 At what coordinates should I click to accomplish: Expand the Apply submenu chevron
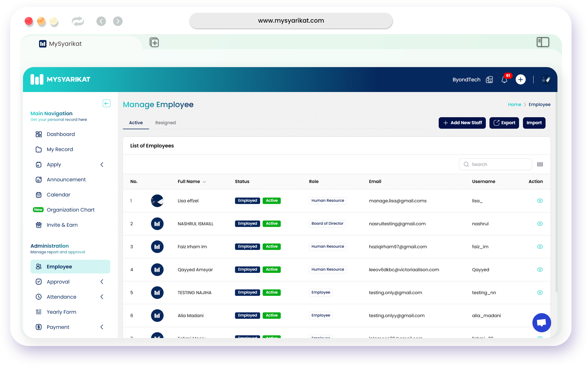tap(102, 165)
